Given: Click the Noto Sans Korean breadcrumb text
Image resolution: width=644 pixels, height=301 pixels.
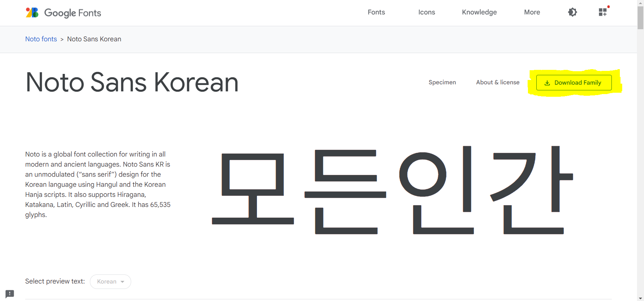Looking at the screenshot, I should click(x=94, y=39).
